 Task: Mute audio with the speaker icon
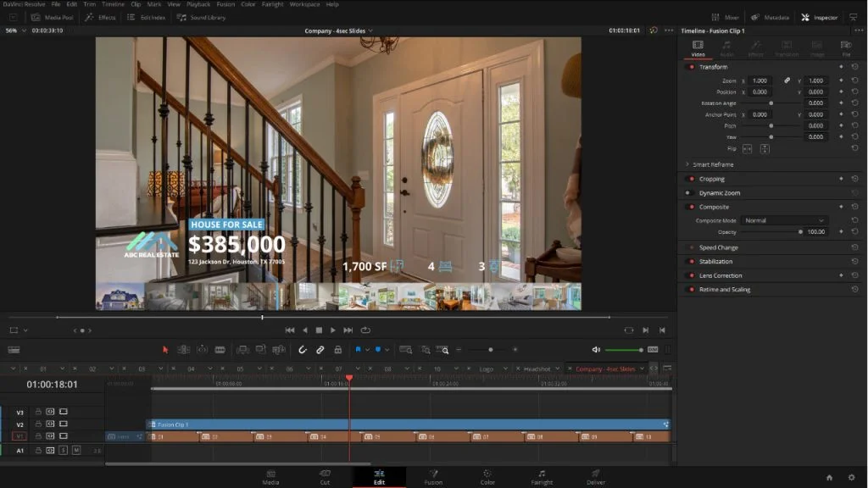click(596, 350)
